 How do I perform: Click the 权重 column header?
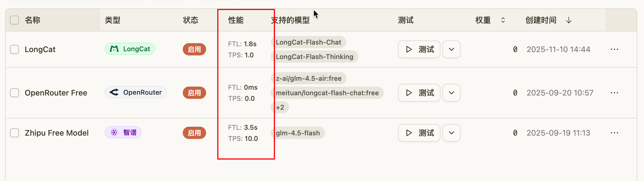coord(483,20)
